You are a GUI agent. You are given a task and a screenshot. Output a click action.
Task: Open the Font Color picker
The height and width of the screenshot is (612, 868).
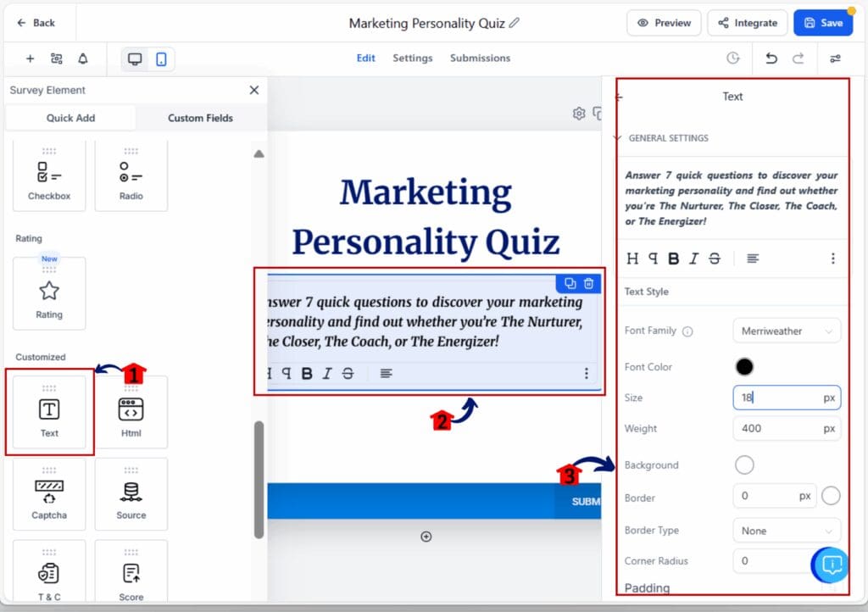click(744, 366)
